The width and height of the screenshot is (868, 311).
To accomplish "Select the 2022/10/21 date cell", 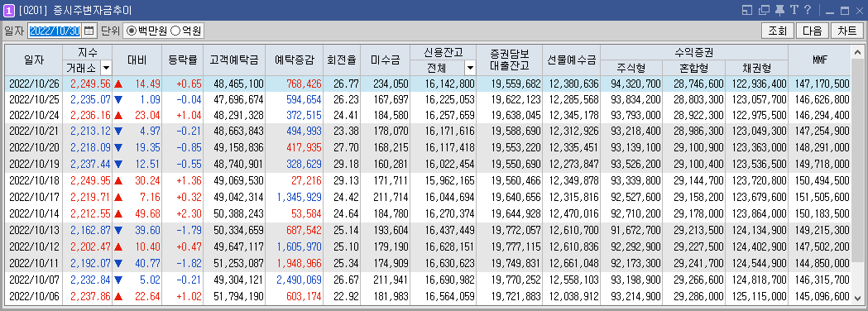I will (34, 131).
